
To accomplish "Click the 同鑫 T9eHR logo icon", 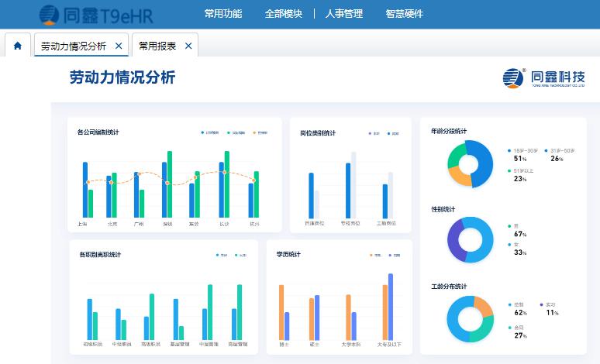I will (49, 13).
